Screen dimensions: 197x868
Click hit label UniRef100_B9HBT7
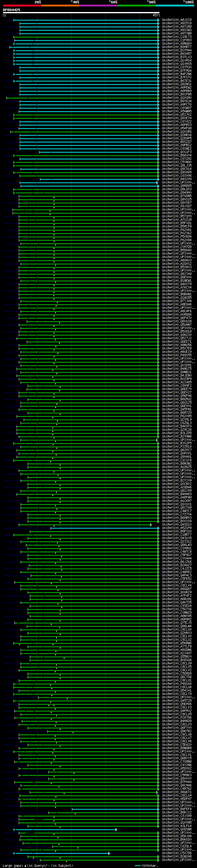[x=177, y=47]
